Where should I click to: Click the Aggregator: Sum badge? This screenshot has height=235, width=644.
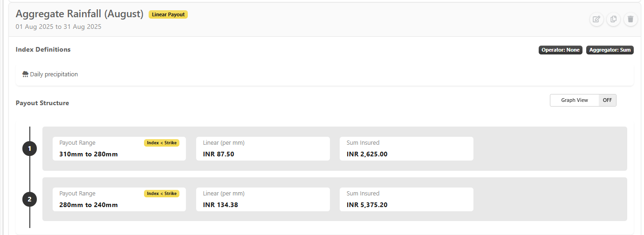click(x=610, y=50)
